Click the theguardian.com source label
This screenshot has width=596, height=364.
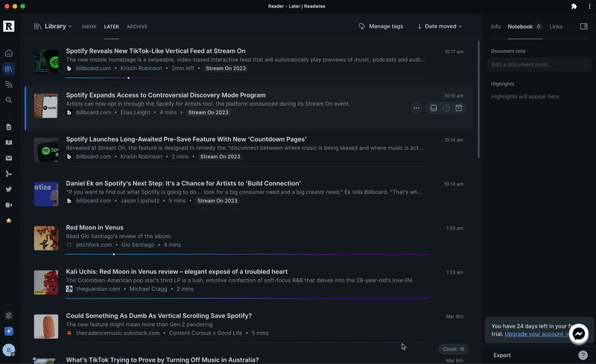pyautogui.click(x=98, y=289)
